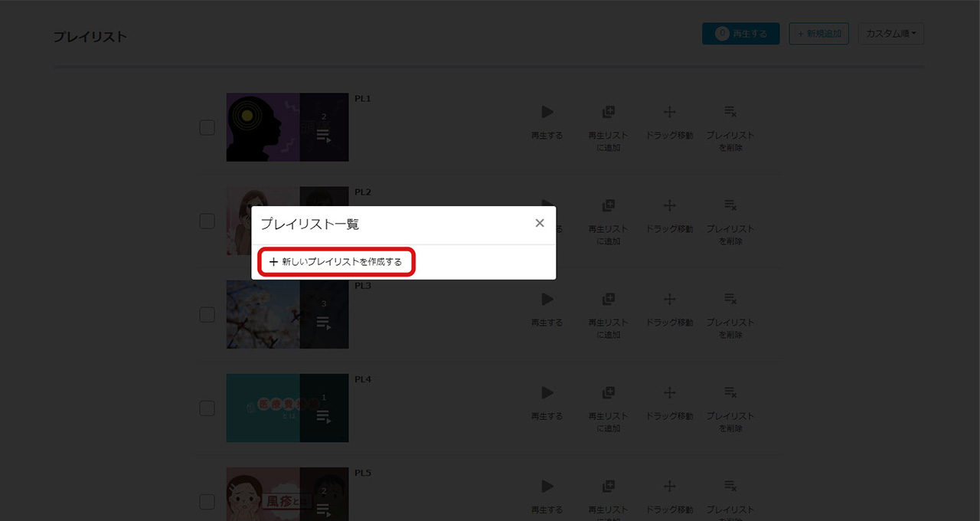Click the PL3 playlist title
This screenshot has width=980, height=521.
pyautogui.click(x=363, y=286)
